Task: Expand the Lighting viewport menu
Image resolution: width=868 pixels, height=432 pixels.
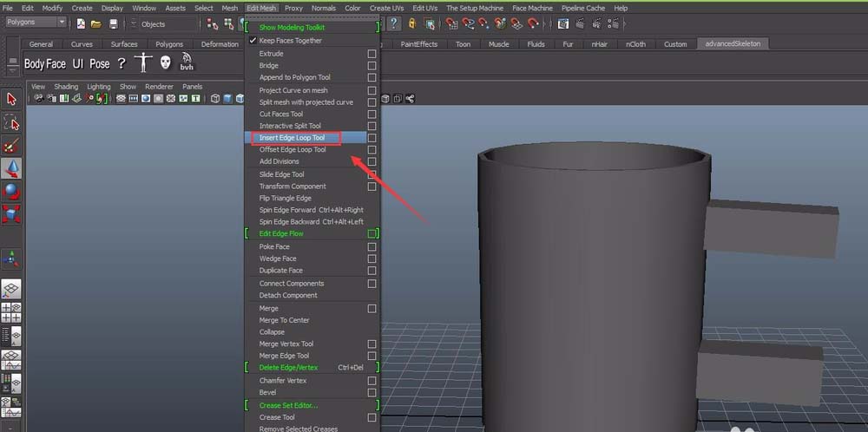Action: (98, 87)
